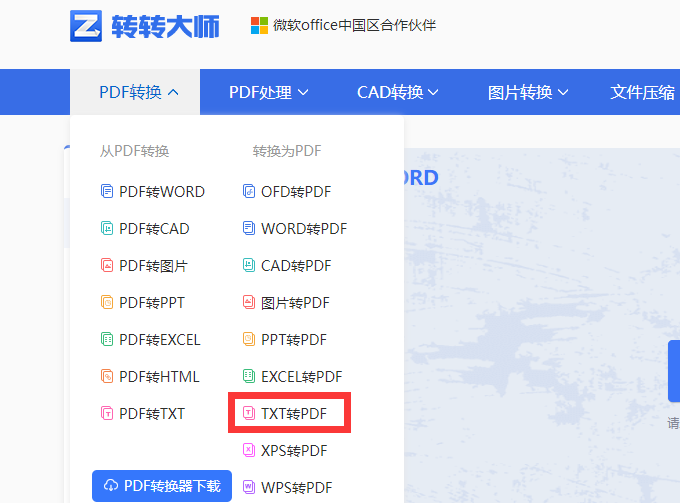Click the PPT转PDF icon
Screen dimensions: 680x503
[x=248, y=339]
